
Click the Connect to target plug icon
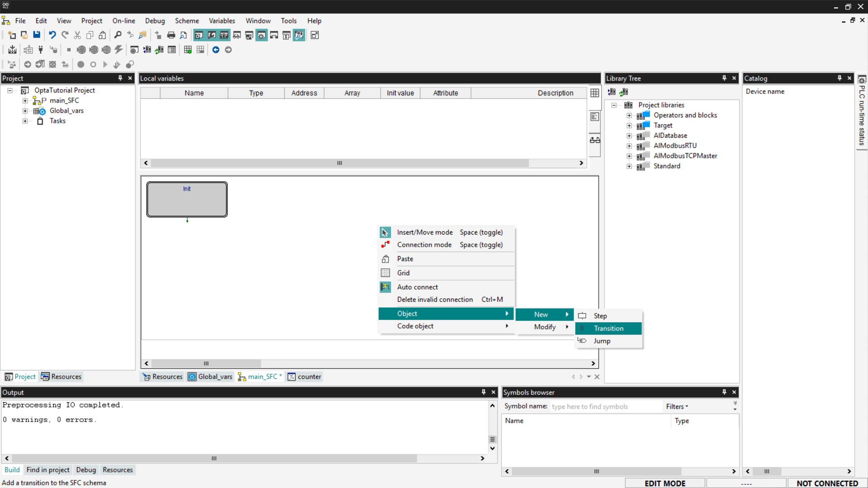(x=41, y=50)
